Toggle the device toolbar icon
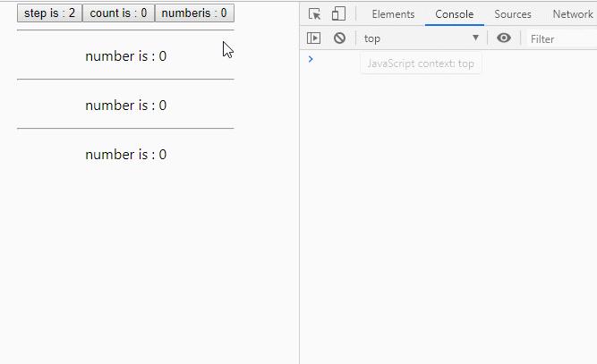 (x=338, y=14)
